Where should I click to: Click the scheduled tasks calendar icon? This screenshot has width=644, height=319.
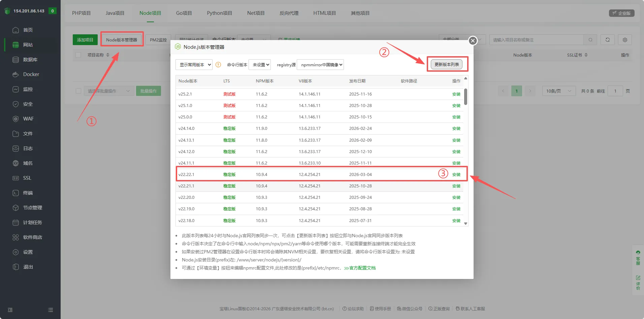pos(15,222)
